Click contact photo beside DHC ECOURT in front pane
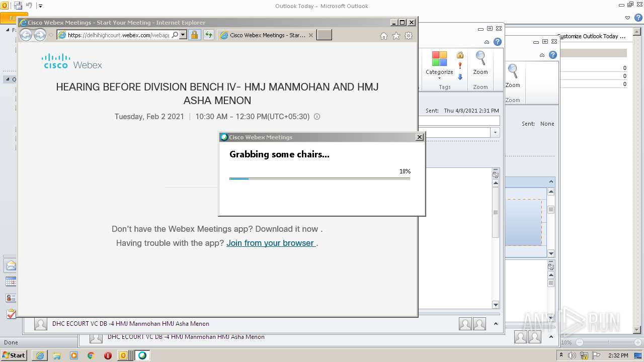Screen dimensions: 644x362 point(41,324)
